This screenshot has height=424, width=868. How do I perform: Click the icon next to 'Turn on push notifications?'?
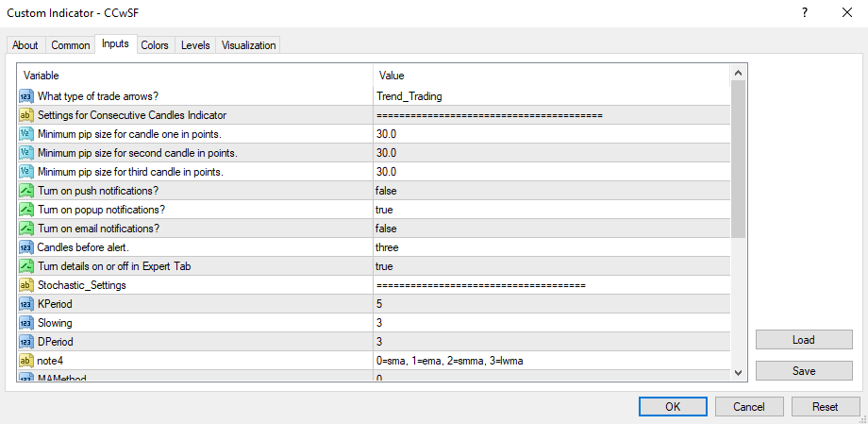coord(26,191)
